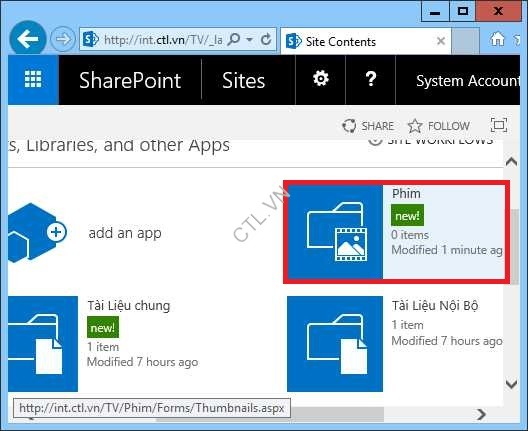This screenshot has height=431, width=528.
Task: Click the vertical scrollbar down arrow
Action: [x=512, y=384]
